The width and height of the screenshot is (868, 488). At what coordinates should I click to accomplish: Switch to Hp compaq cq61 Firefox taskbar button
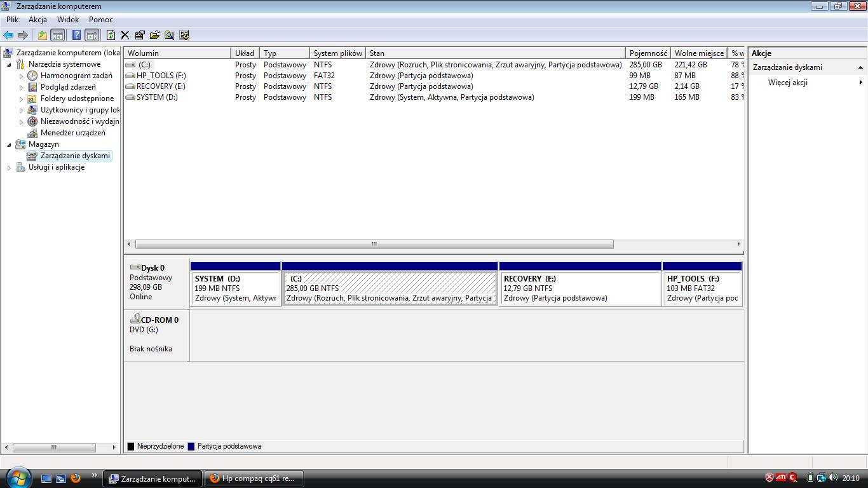pos(254,478)
